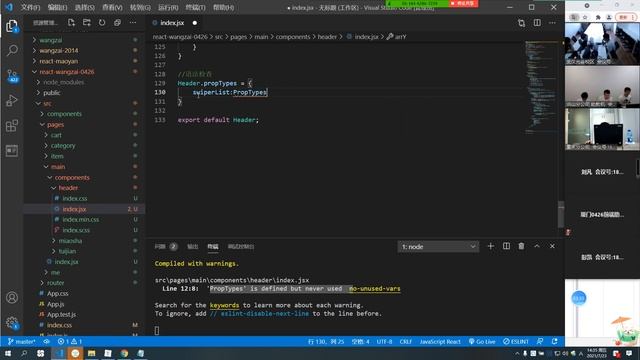This screenshot has height=360, width=640.
Task: Open File Explorer from the taskbar
Action: (91, 353)
